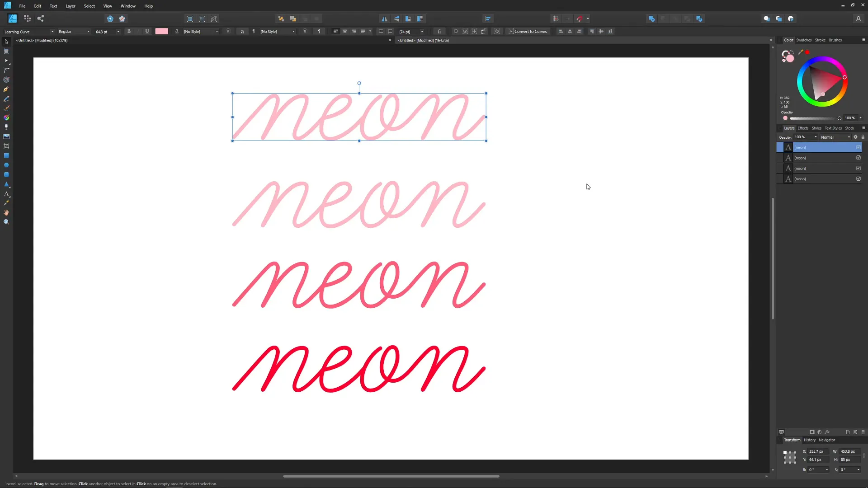
Task: Click the pink text fill color swatch
Action: [161, 31]
